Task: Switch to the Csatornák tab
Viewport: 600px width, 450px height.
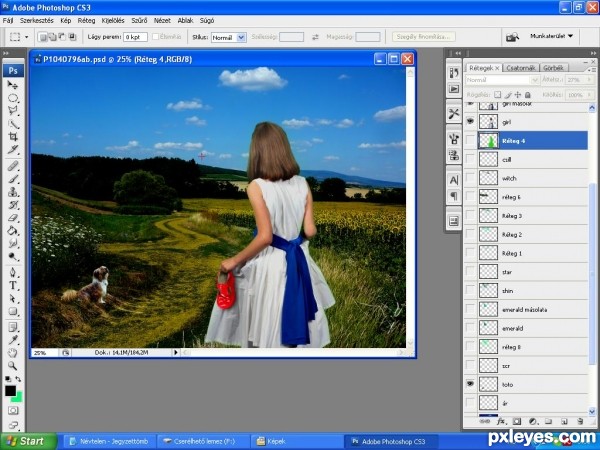Action: click(520, 68)
